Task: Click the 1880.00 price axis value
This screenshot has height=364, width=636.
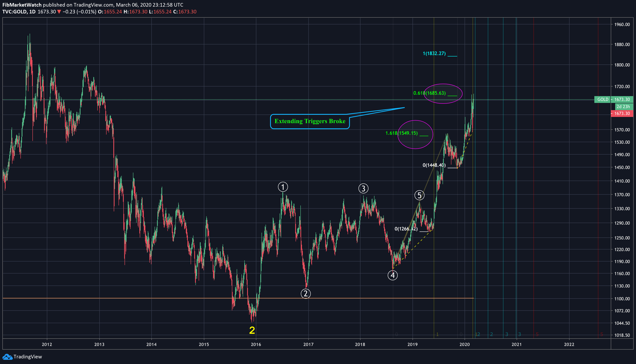Action: (622, 44)
